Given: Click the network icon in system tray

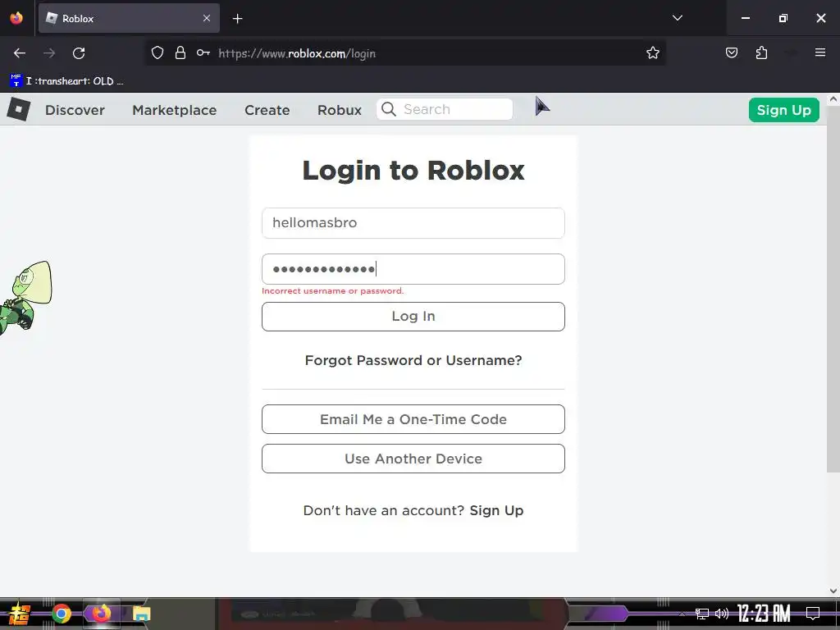Looking at the screenshot, I should (702, 614).
